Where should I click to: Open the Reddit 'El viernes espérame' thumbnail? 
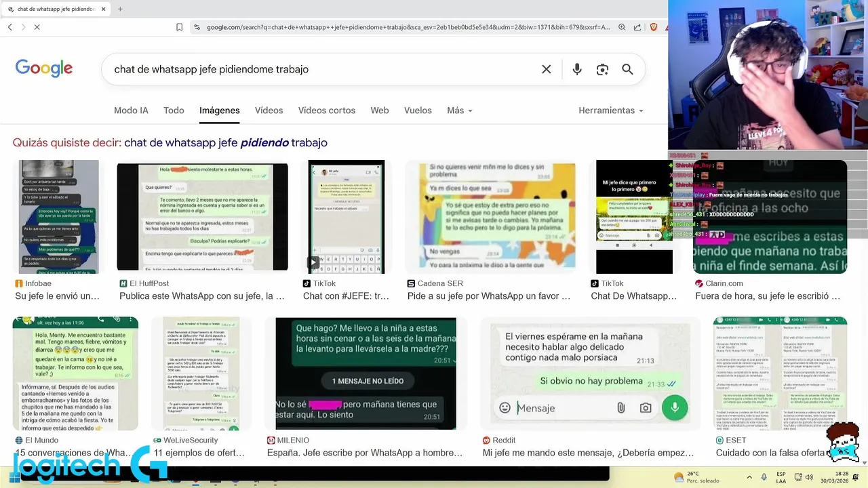tap(590, 373)
